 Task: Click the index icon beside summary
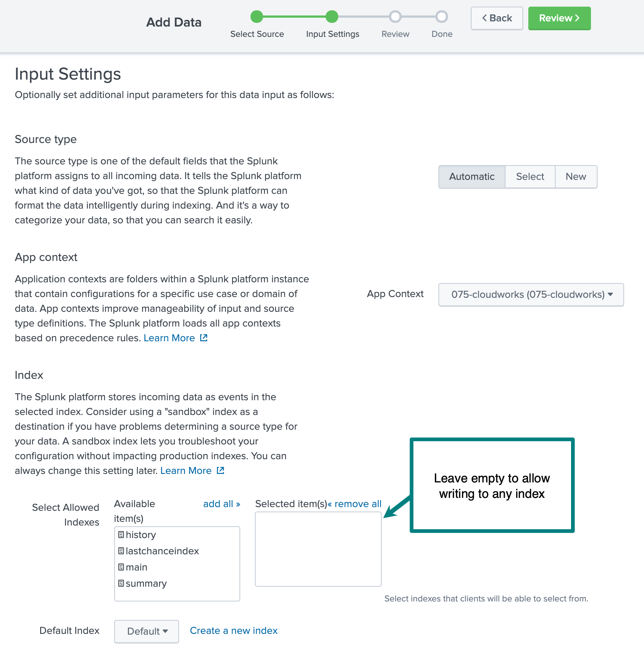click(x=121, y=583)
